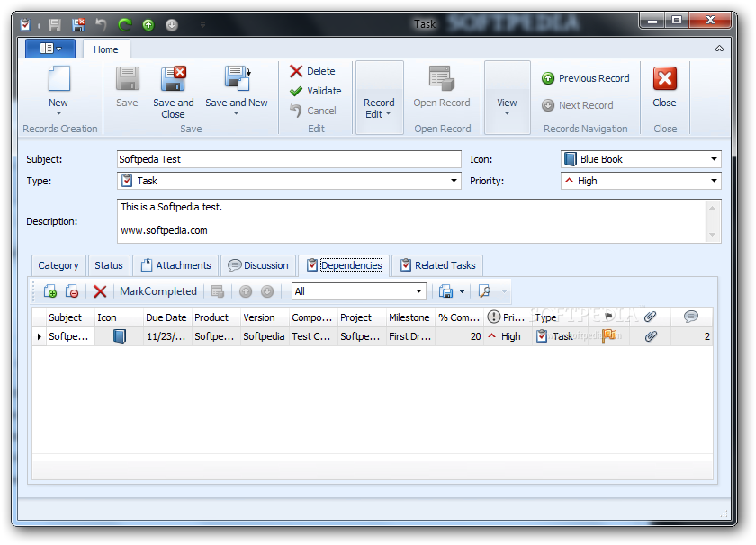
Task: Click the New record icon
Action: coord(58,78)
